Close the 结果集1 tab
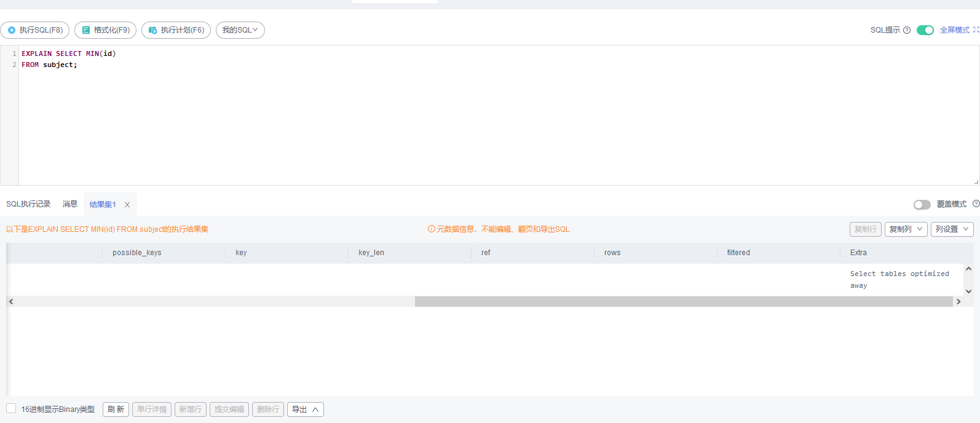This screenshot has height=423, width=980. 127,205
